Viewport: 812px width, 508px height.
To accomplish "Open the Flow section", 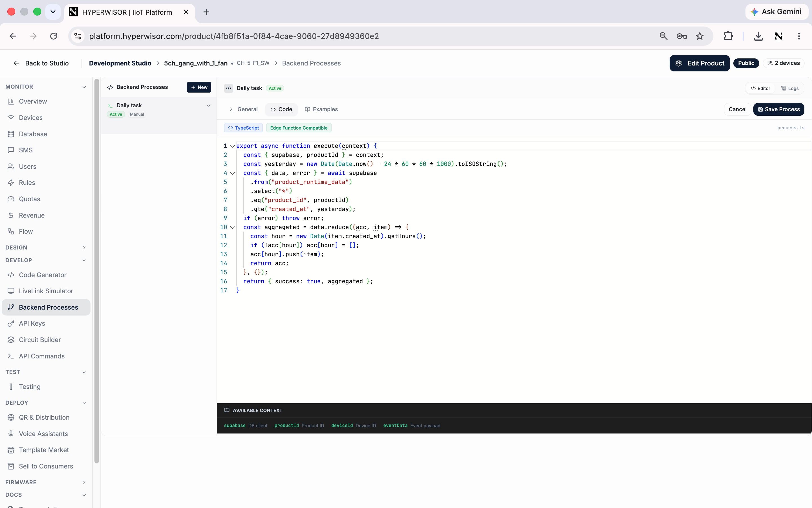I will point(46,231).
